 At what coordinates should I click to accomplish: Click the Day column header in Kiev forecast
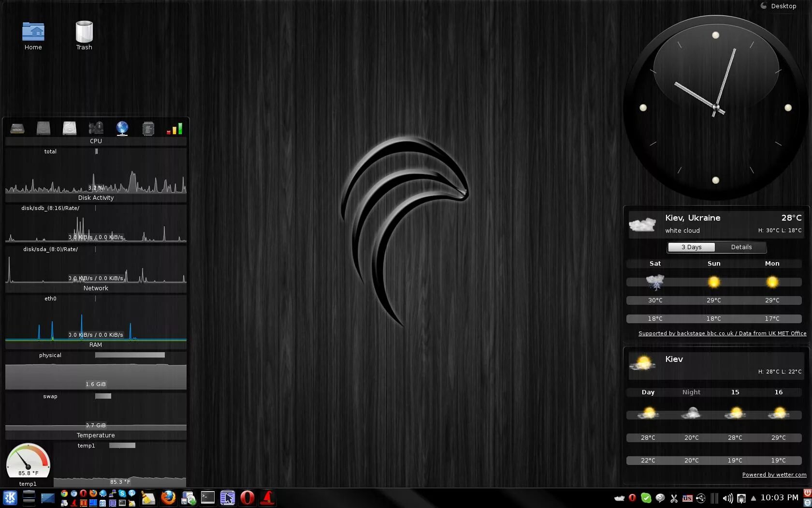(x=648, y=392)
